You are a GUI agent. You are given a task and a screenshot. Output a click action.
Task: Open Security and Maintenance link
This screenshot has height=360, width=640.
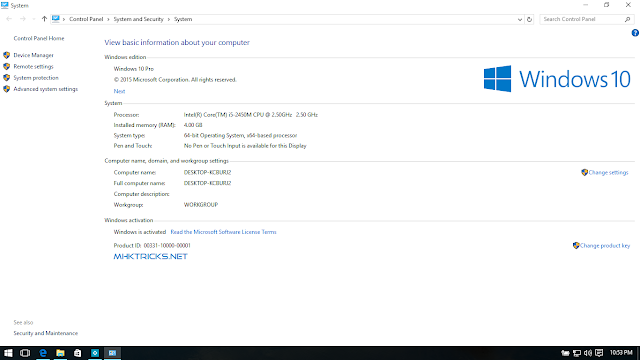tap(45, 333)
